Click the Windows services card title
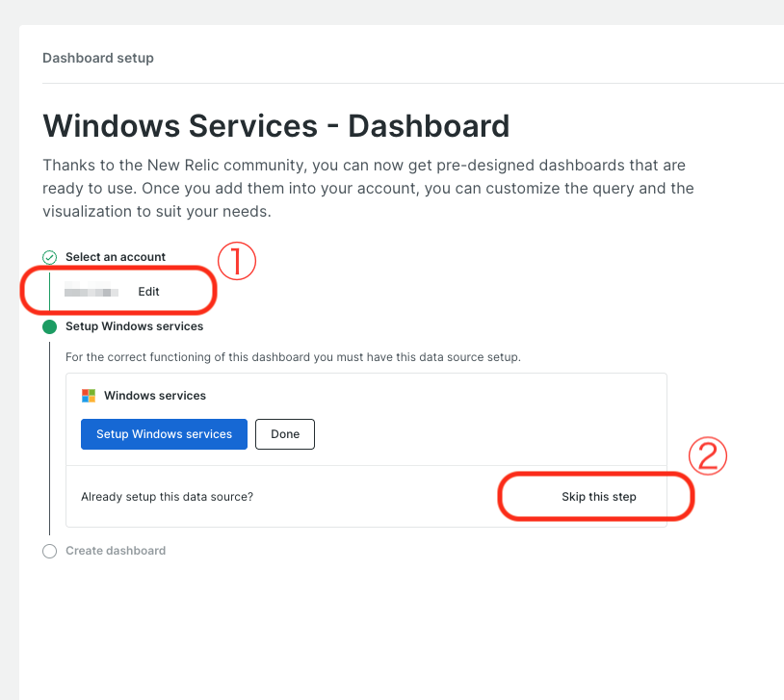 coord(155,396)
